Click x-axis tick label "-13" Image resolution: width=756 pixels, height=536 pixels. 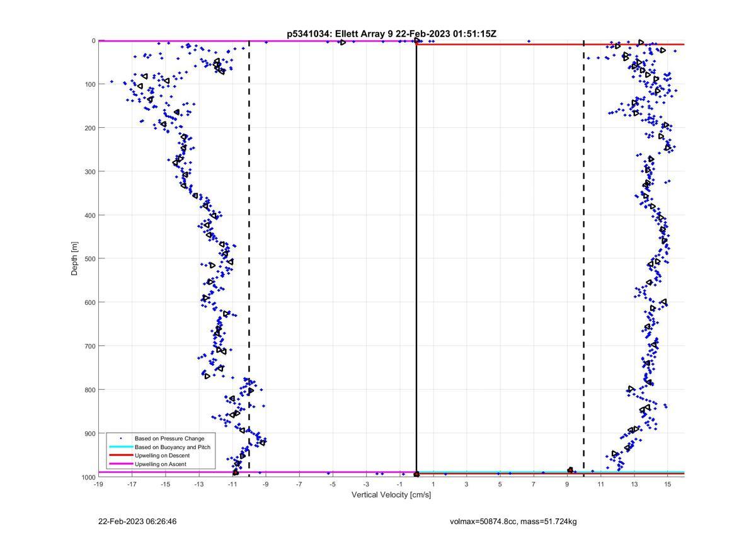(198, 484)
